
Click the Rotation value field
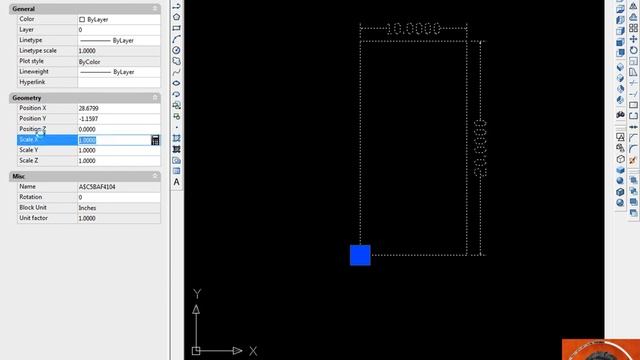click(119, 197)
